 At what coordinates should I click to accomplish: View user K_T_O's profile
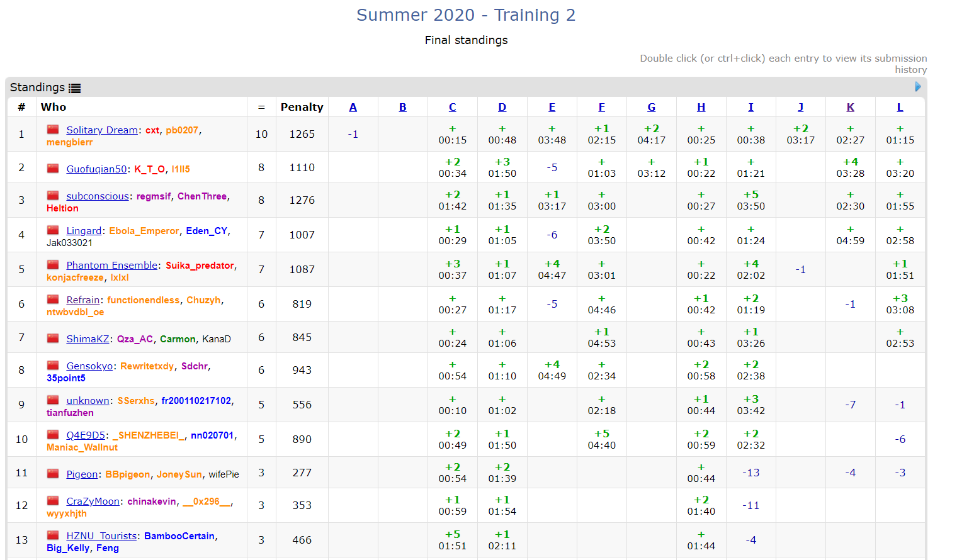(149, 169)
